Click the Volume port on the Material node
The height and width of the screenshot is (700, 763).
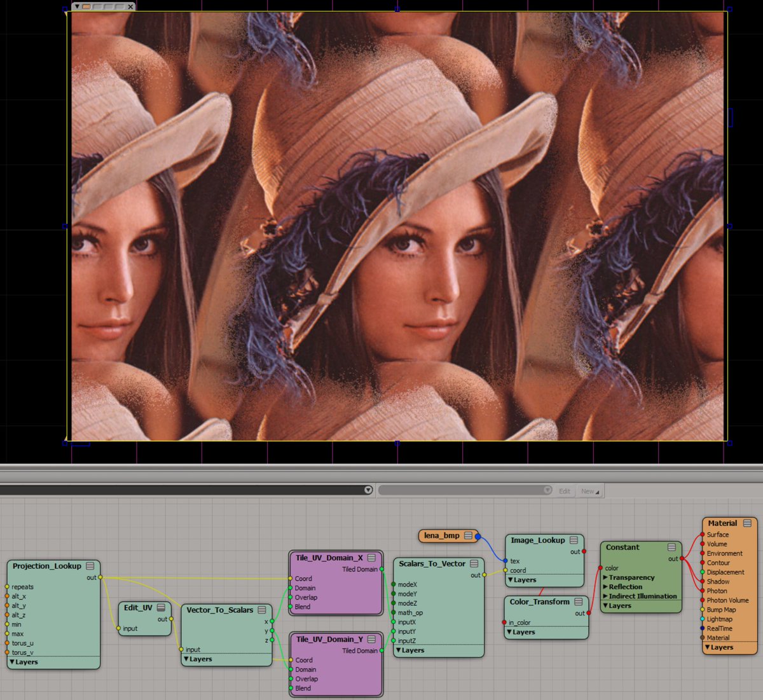point(703,544)
